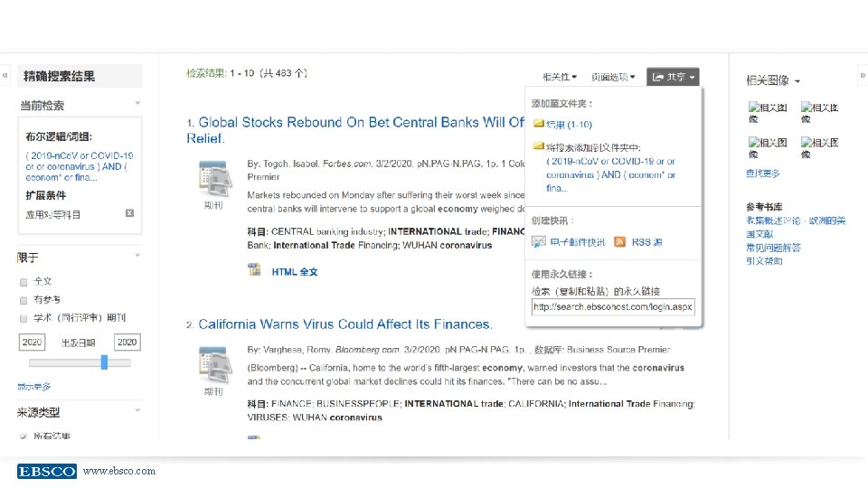Open the Boolean search query link in 当前检索
Image resolution: width=868 pixels, height=488 pixels.
[80, 166]
